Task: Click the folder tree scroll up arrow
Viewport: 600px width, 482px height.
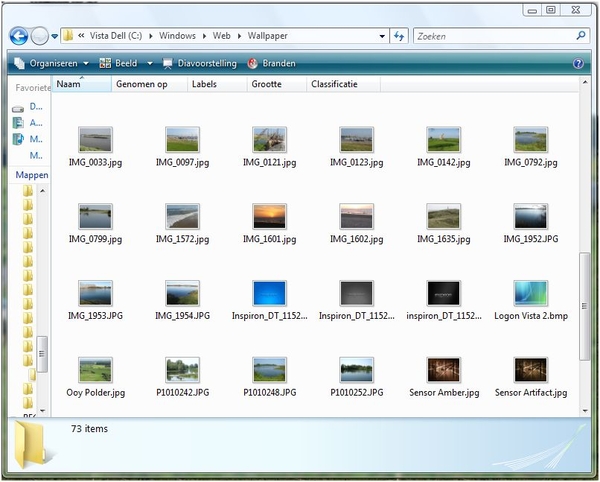Action: click(x=42, y=191)
